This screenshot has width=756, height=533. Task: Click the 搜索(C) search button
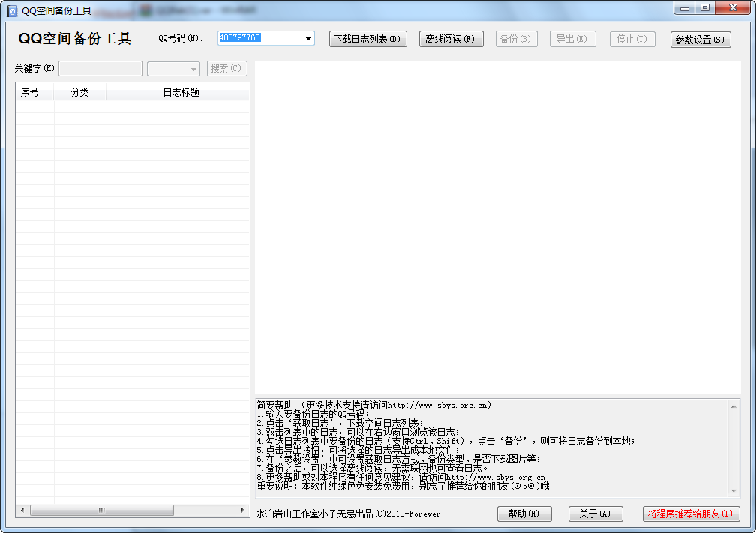pos(227,68)
